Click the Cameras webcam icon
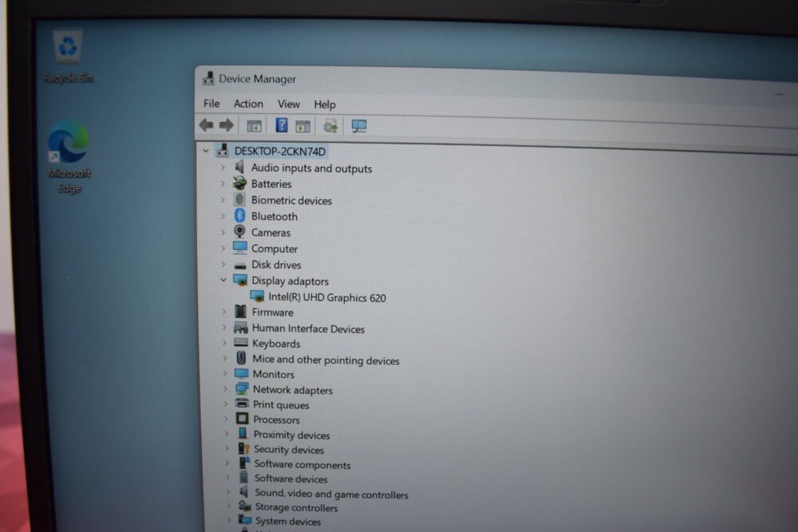 [x=239, y=232]
